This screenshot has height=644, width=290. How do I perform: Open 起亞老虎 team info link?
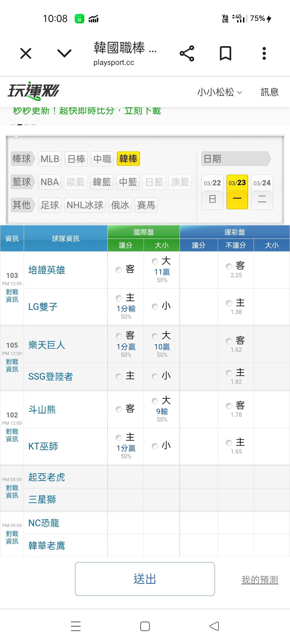[x=47, y=477]
